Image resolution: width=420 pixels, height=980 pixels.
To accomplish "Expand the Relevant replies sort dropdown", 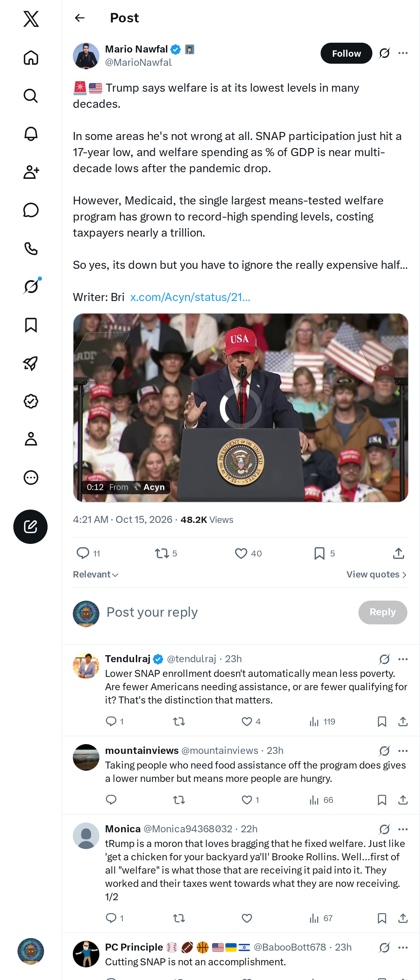I will click(96, 574).
